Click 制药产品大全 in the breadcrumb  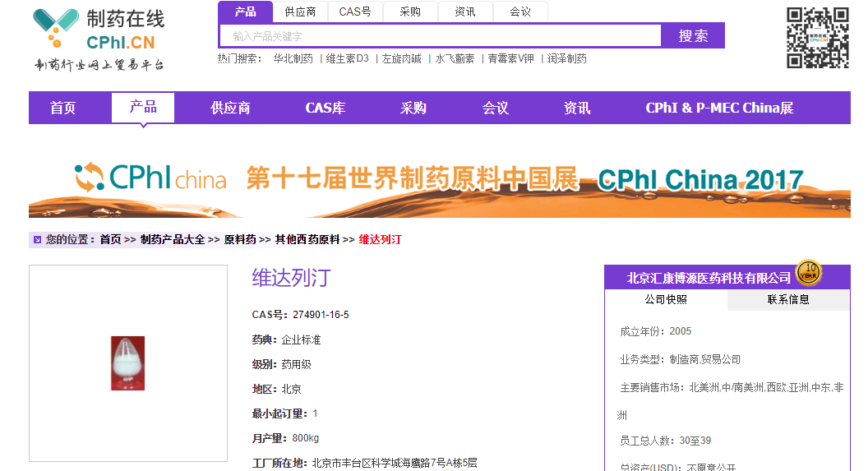point(172,240)
